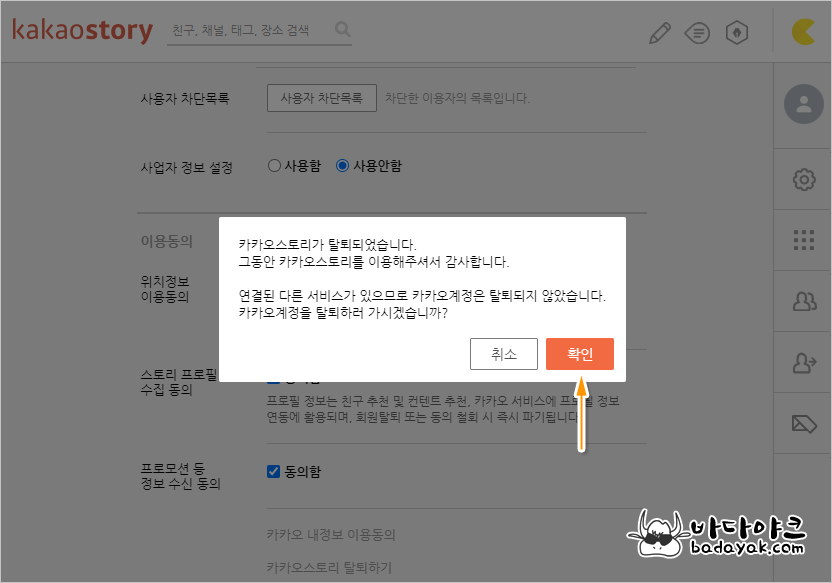Open the grey user profile picture in sidebar
Viewport: 832px width, 583px height.
pos(804,104)
